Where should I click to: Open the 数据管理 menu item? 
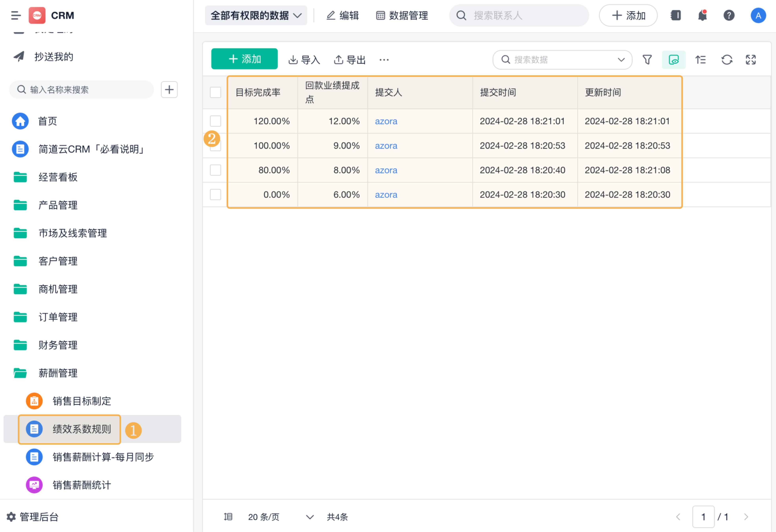pyautogui.click(x=402, y=15)
